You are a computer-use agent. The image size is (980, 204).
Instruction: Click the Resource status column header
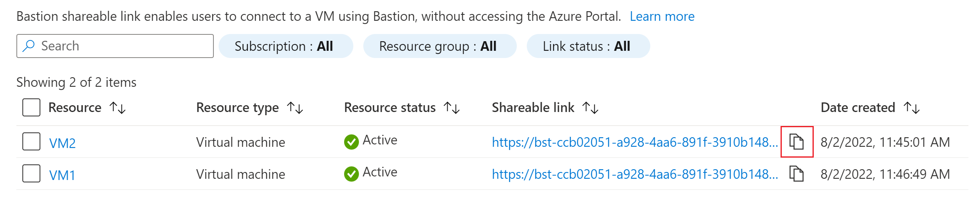tap(390, 108)
